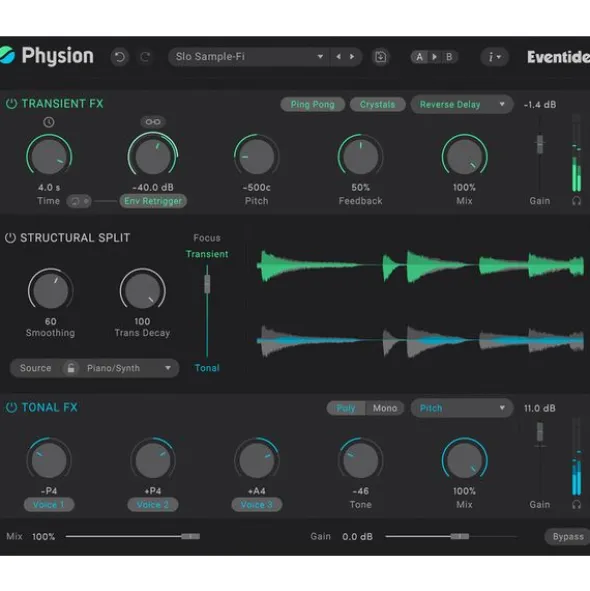Solo Tonal FX with headphone icon
This screenshot has height=591, width=590.
[576, 504]
